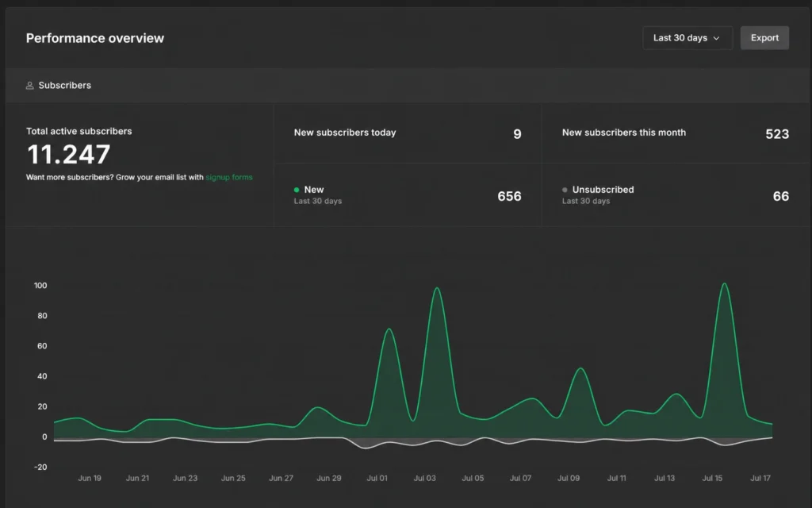Click the Export button

click(764, 38)
